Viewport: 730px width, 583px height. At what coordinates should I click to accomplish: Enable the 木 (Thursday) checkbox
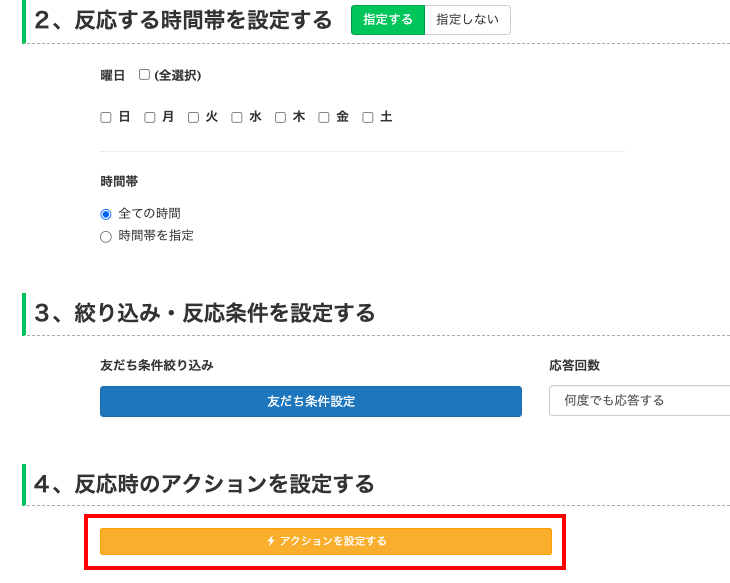[280, 117]
